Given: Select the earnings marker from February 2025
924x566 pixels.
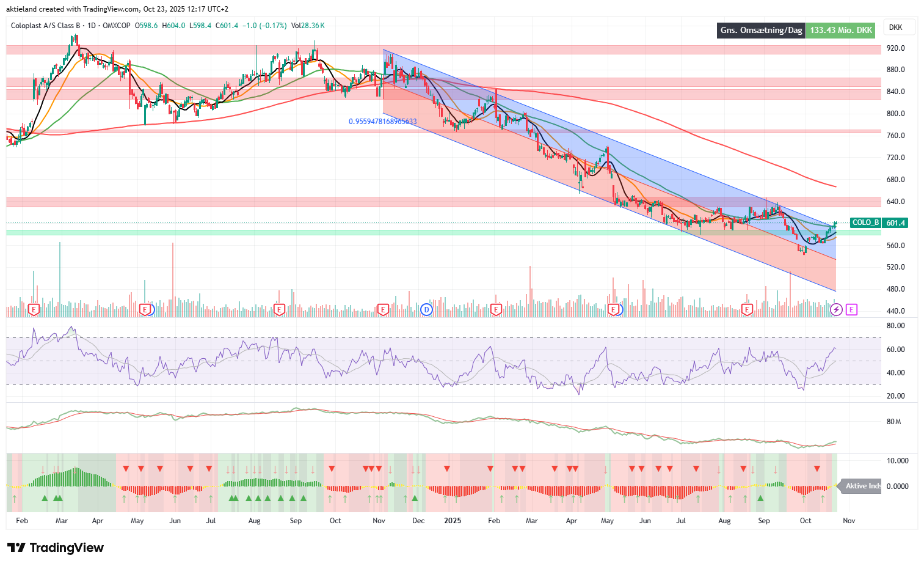Looking at the screenshot, I should coord(496,310).
